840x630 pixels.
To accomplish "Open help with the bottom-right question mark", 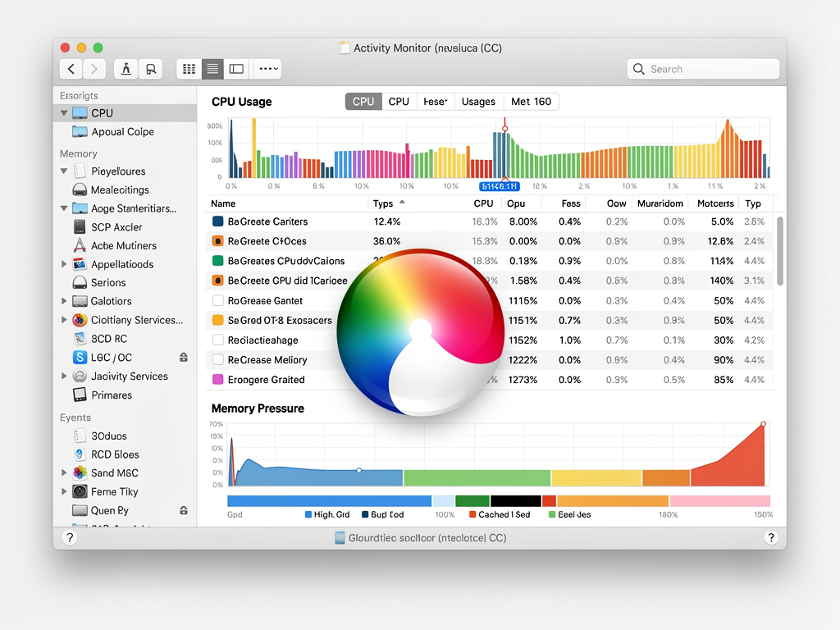I will (x=771, y=537).
